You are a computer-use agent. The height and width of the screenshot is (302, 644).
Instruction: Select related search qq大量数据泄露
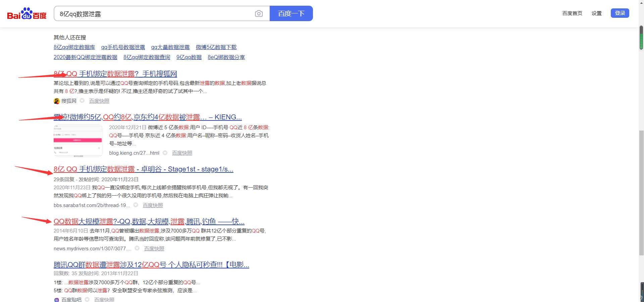point(170,47)
